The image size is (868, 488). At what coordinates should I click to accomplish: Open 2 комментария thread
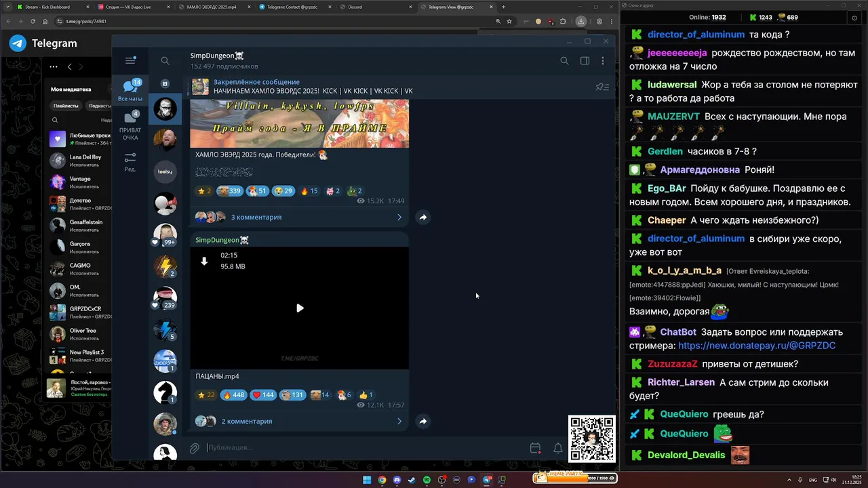[x=299, y=421]
